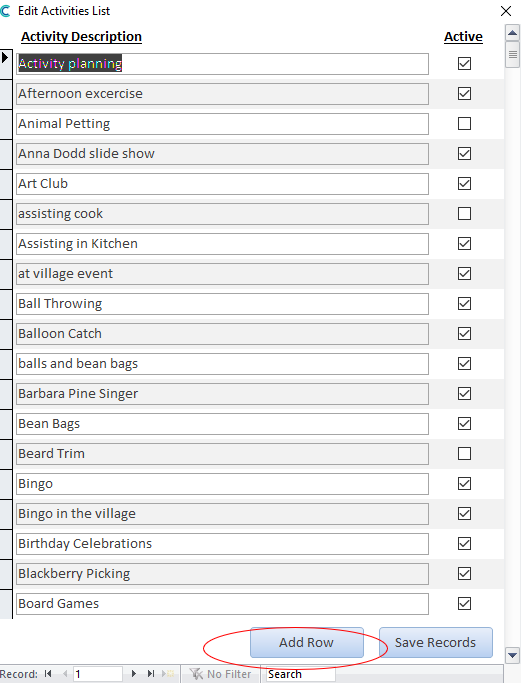Click previous record arrow icon
Viewport: 521px width, 690px height.
pyautogui.click(x=65, y=674)
